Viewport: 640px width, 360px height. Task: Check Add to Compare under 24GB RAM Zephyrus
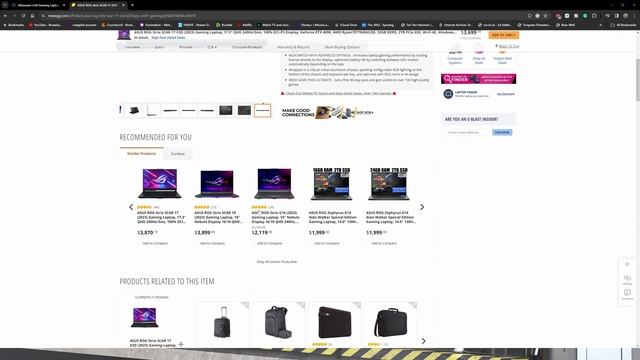pyautogui.click(x=383, y=243)
